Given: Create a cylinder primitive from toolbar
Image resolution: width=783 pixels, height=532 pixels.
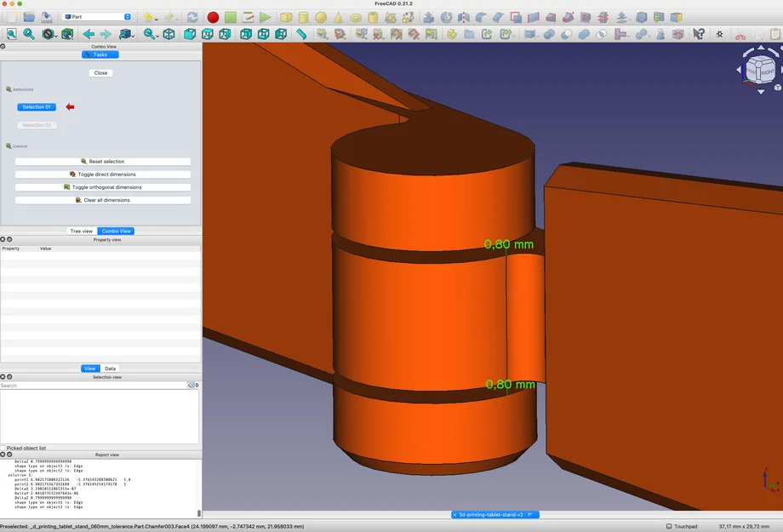Looking at the screenshot, I should [304, 17].
